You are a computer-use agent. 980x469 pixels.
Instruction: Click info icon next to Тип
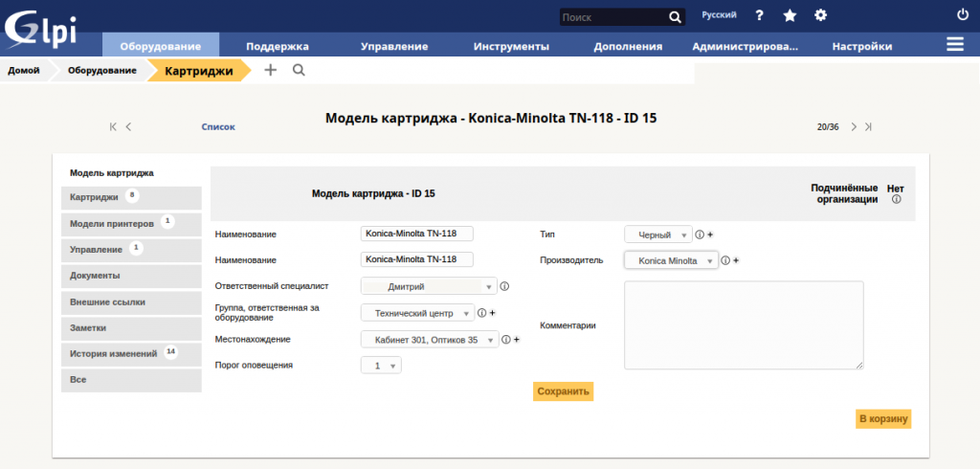click(700, 234)
